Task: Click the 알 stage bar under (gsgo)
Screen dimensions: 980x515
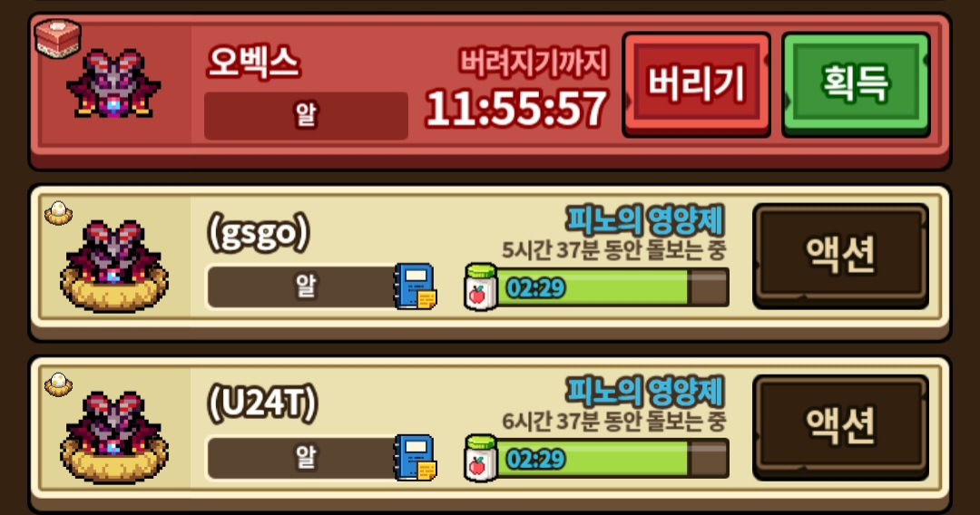Action: click(x=303, y=287)
